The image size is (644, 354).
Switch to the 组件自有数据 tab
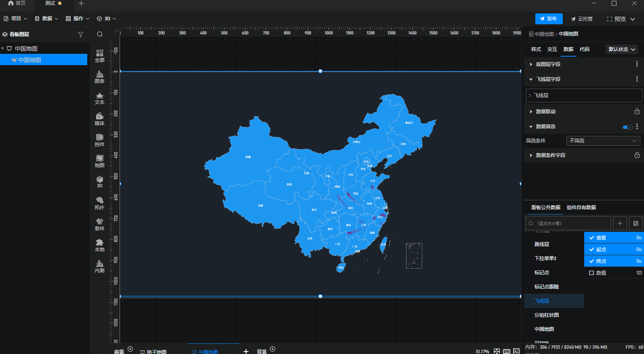[581, 208]
